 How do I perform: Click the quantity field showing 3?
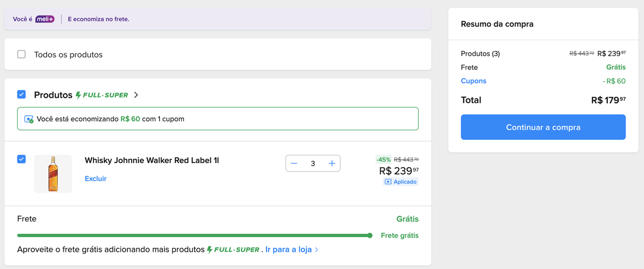point(313,164)
